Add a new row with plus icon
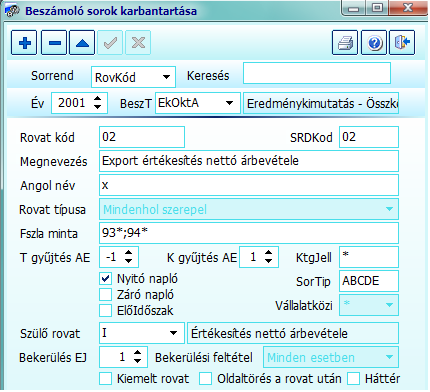 point(24,42)
